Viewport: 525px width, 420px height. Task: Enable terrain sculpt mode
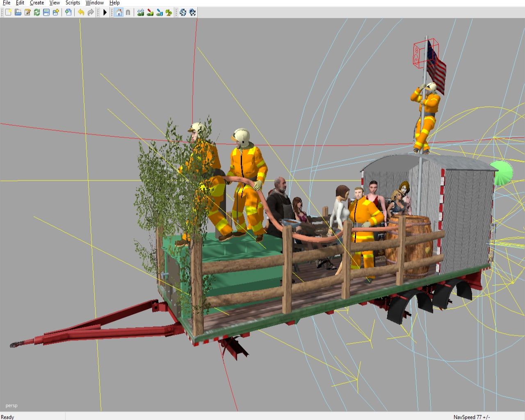pyautogui.click(x=141, y=12)
